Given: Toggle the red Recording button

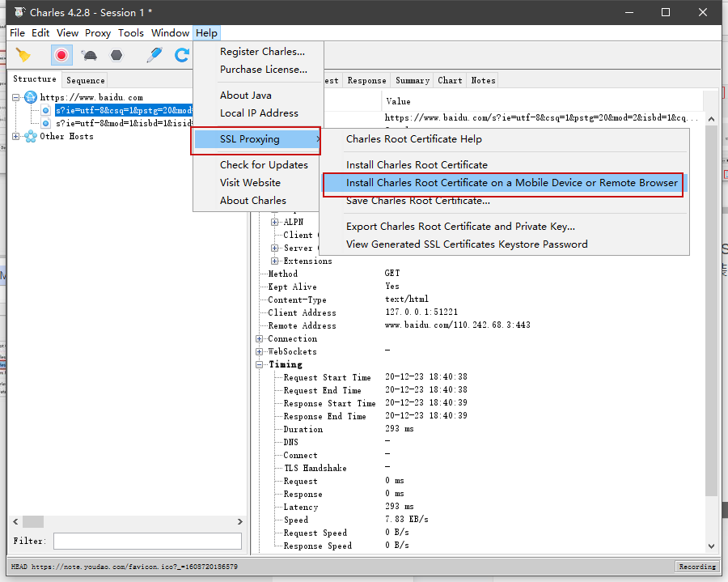Looking at the screenshot, I should coord(61,55).
